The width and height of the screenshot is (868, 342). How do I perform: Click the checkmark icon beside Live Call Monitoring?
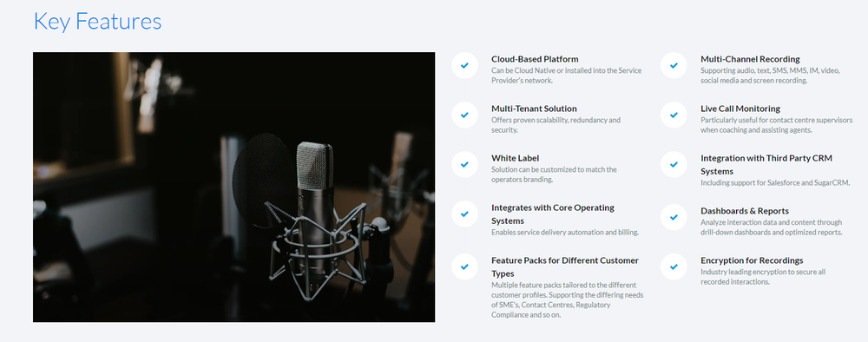coord(674,115)
